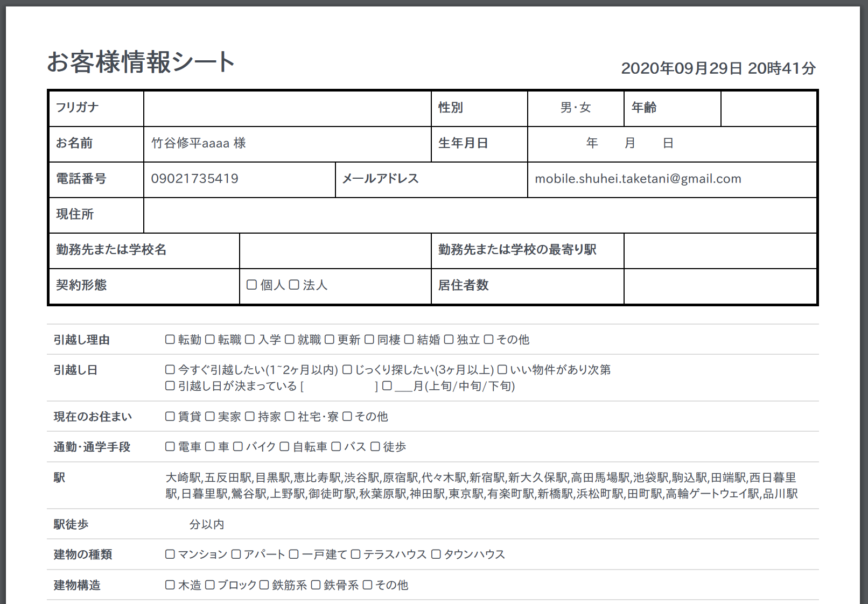Image resolution: width=868 pixels, height=604 pixels.
Task: Click the phone number 09021735419 field
Action: pos(240,179)
